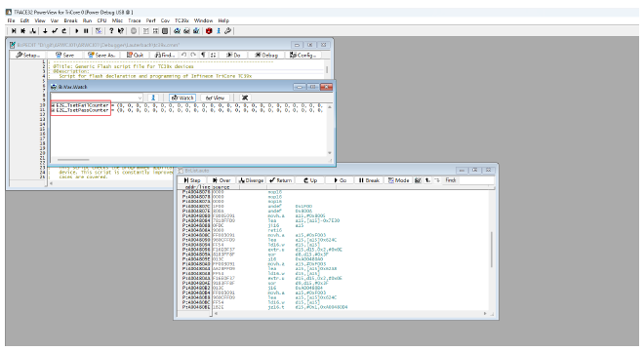Screen dimensions: 644x351
Task: Open the File menu
Action: click(x=11, y=20)
